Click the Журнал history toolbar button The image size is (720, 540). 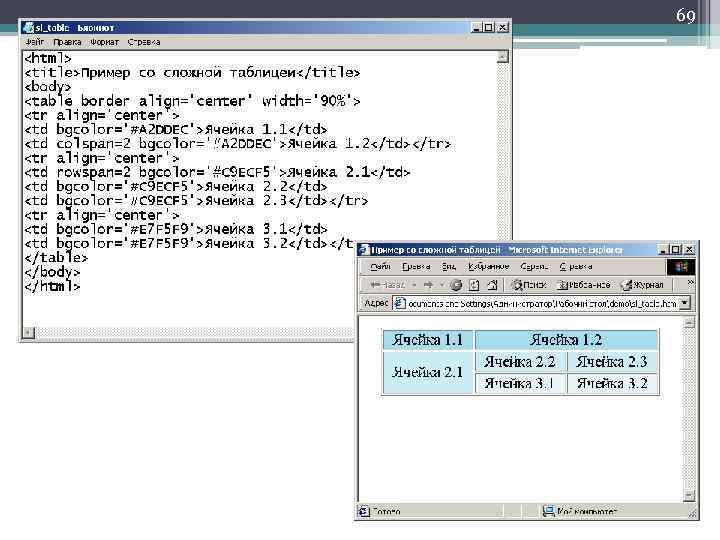[x=642, y=285]
